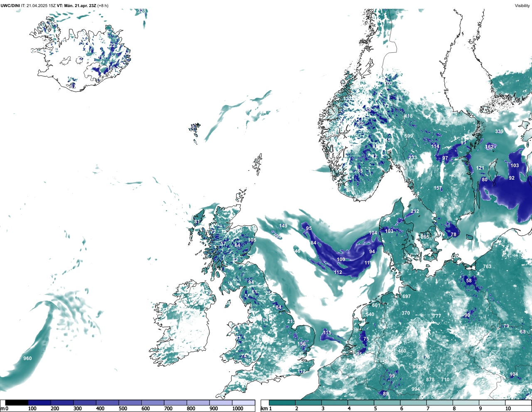The image size is (532, 412).
Task: Select the '99' map value
Action: [392, 376]
